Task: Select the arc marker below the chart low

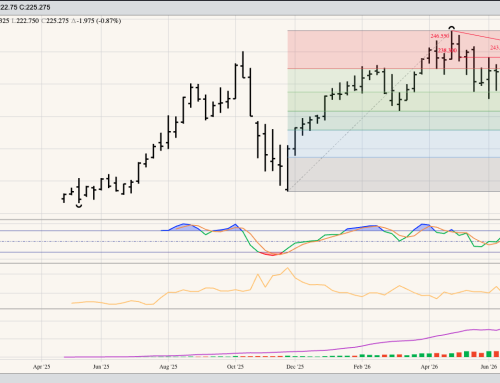Action: [79, 206]
